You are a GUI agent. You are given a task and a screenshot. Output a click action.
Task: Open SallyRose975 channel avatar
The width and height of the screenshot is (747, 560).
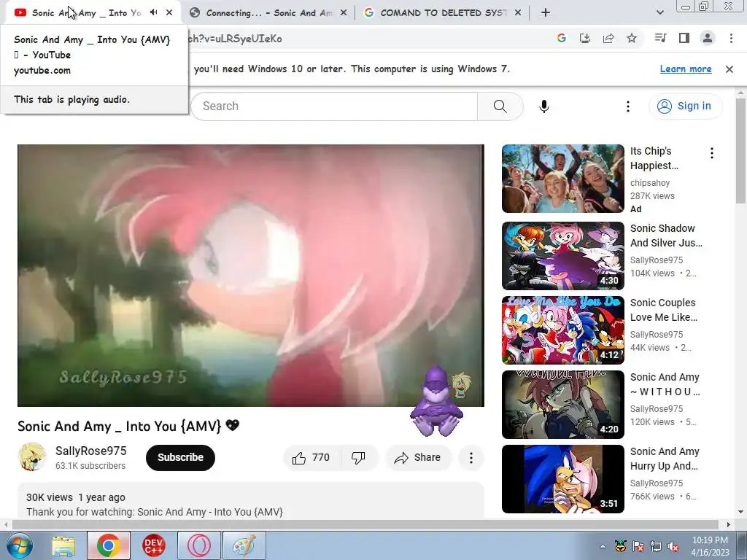pos(32,457)
